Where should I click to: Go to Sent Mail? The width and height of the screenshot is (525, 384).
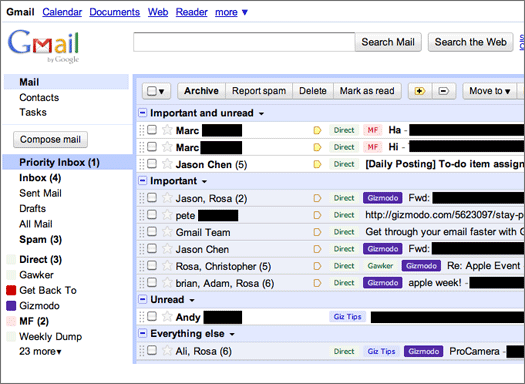40,193
